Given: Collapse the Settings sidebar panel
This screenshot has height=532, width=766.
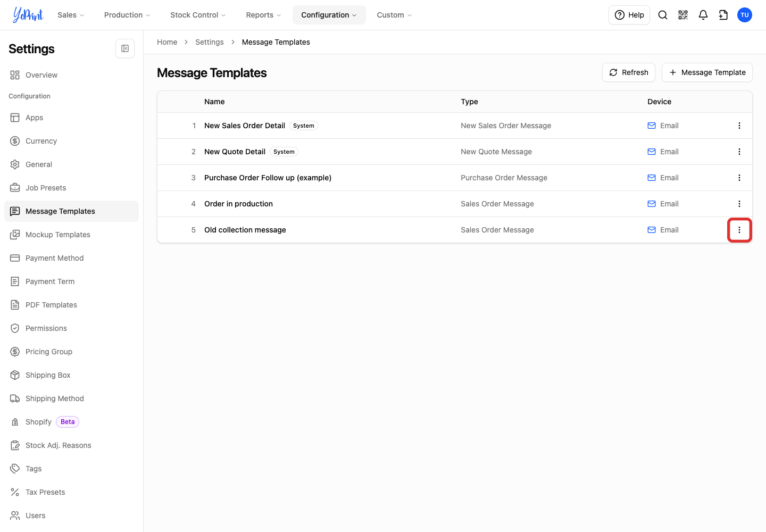Looking at the screenshot, I should pyautogui.click(x=125, y=48).
